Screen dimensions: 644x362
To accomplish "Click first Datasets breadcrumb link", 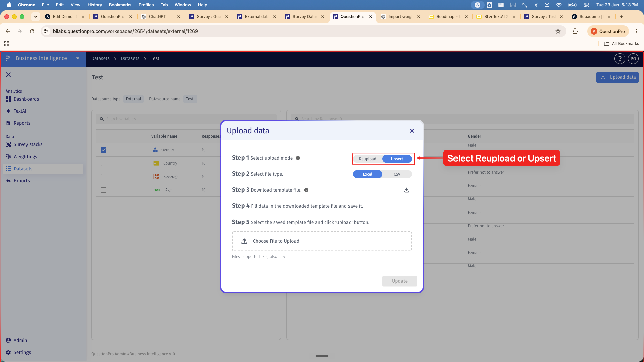I will pyautogui.click(x=100, y=58).
